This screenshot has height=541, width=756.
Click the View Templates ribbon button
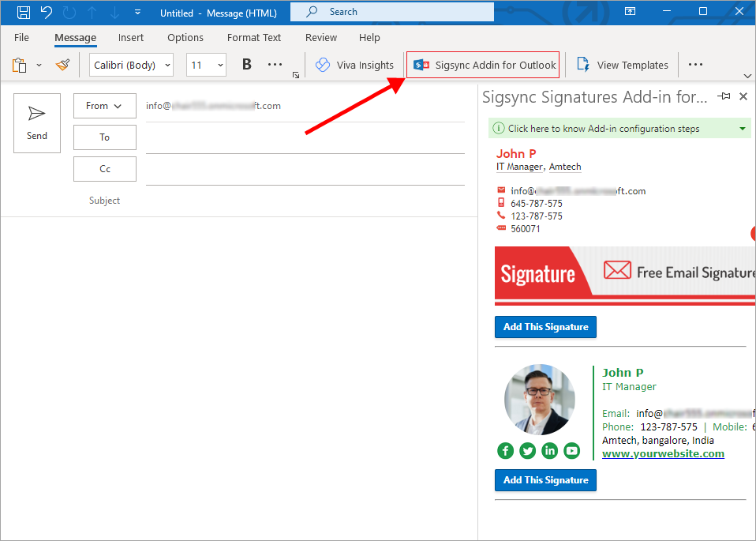tap(623, 66)
